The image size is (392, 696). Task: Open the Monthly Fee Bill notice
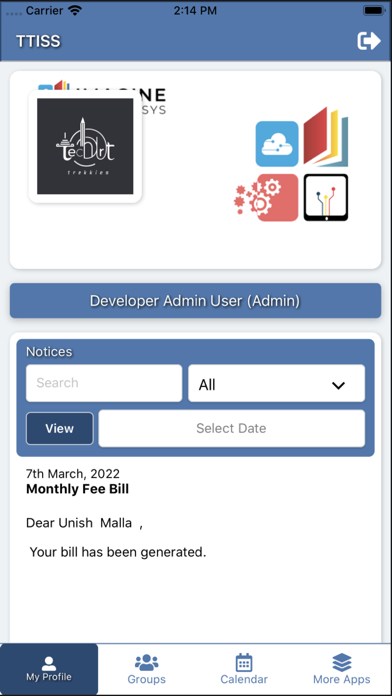78,489
